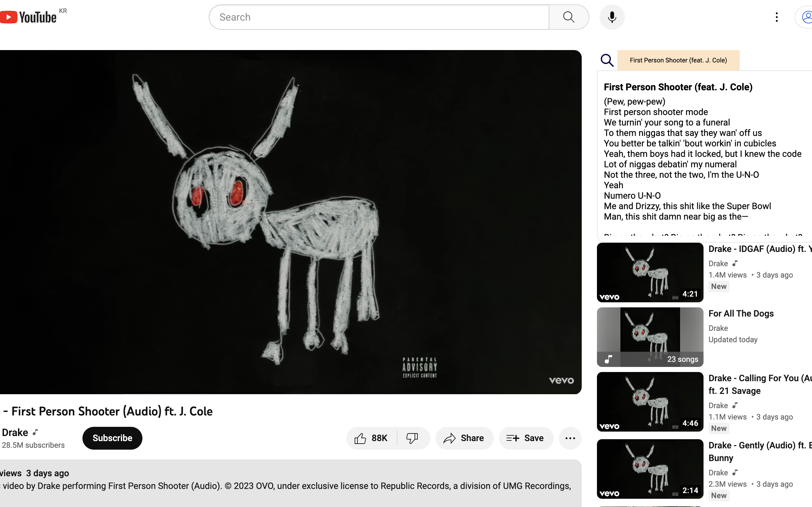Image resolution: width=812 pixels, height=507 pixels.
Task: Open search by clicking the magnifier icon
Action: pos(568,17)
